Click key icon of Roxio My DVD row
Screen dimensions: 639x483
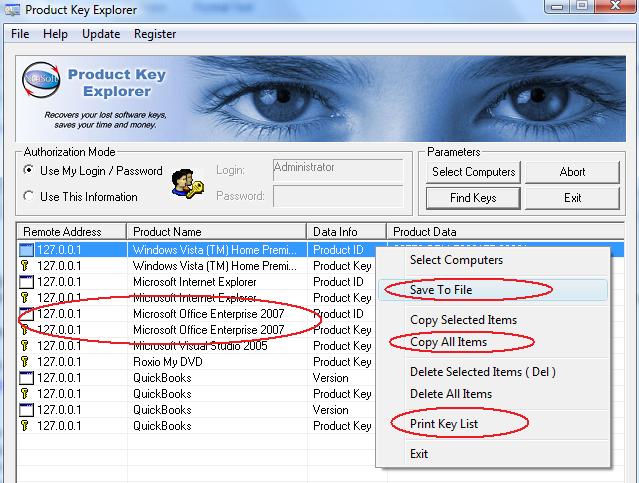[x=25, y=362]
